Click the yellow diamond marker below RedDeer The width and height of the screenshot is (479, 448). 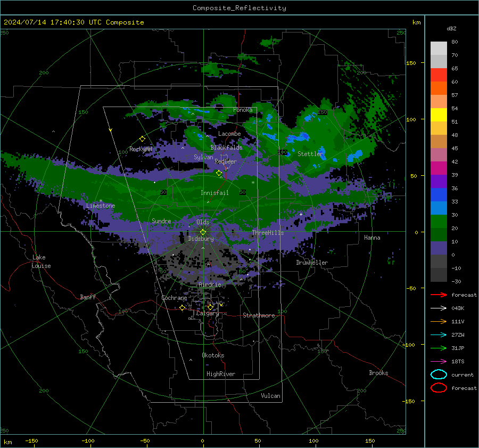pyautogui.click(x=219, y=173)
